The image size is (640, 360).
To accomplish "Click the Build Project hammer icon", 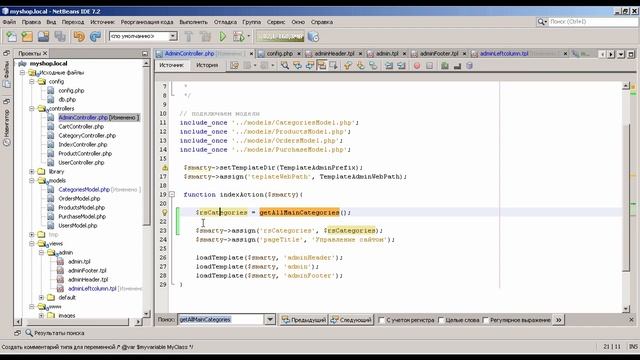I will pos(189,37).
